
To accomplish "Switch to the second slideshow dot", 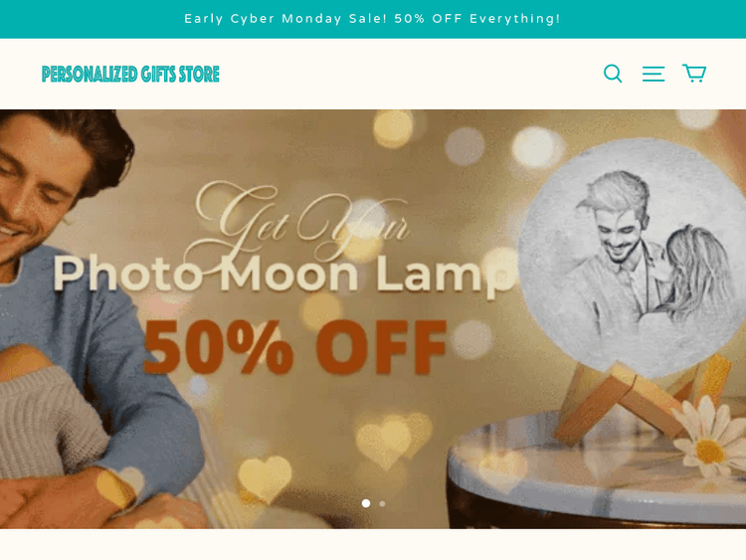I will pyautogui.click(x=382, y=503).
